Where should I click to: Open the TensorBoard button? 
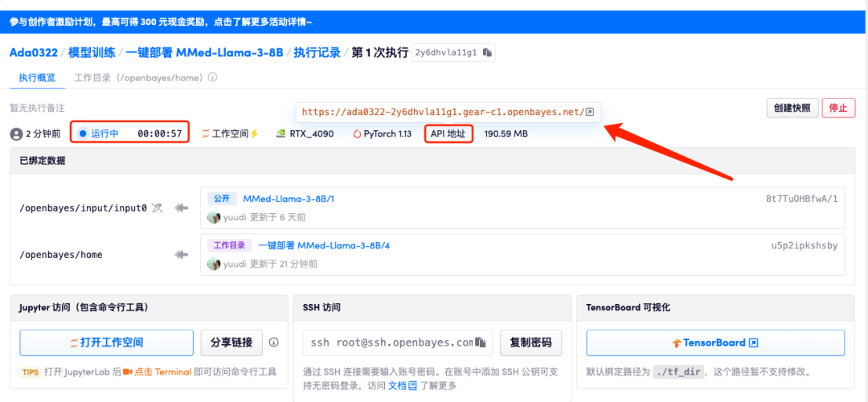tap(714, 343)
